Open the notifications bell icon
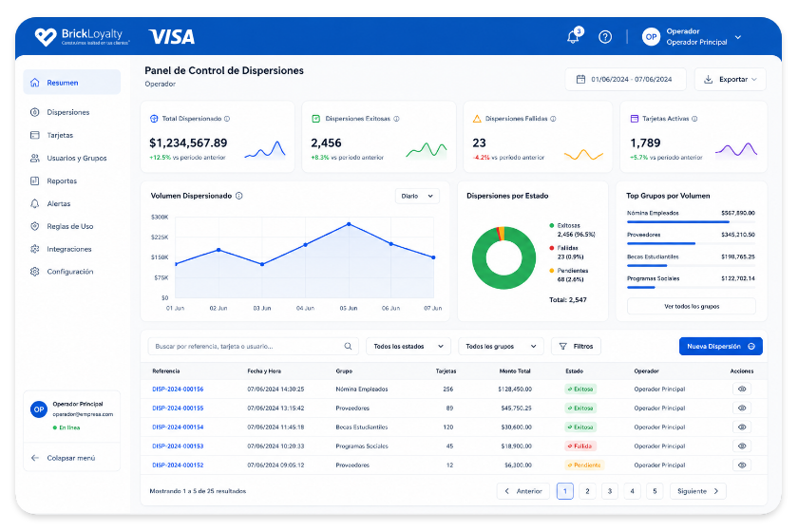The height and width of the screenshot is (532, 798). (573, 37)
